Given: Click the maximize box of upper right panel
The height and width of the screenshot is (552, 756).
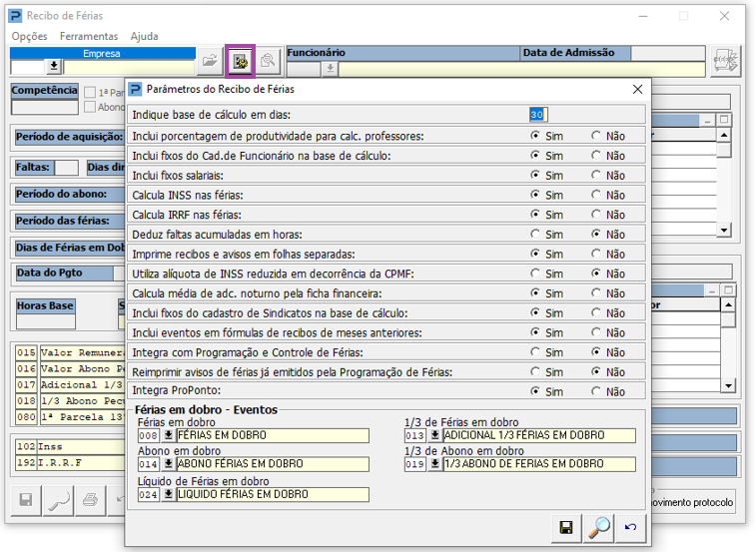Looking at the screenshot, I should (724, 120).
